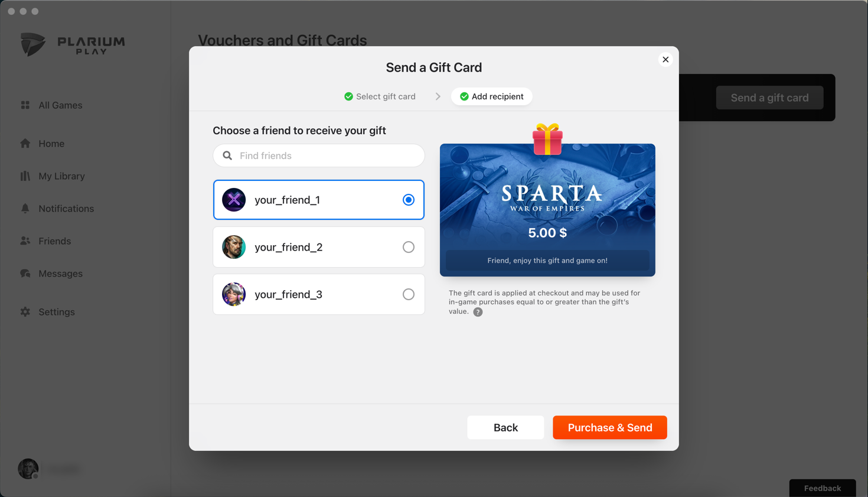The height and width of the screenshot is (497, 868).
Task: Click the gift card help question mark
Action: pyautogui.click(x=478, y=312)
